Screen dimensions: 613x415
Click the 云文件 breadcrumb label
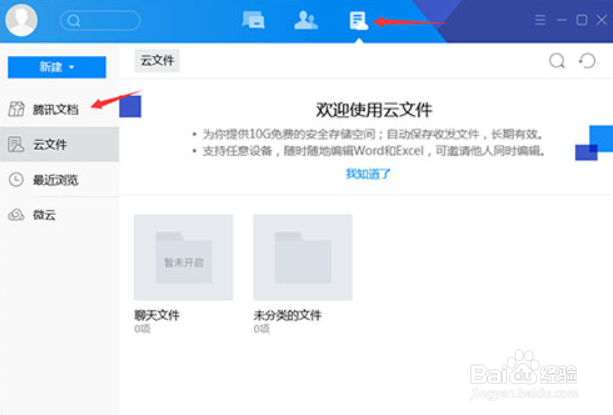(x=157, y=61)
